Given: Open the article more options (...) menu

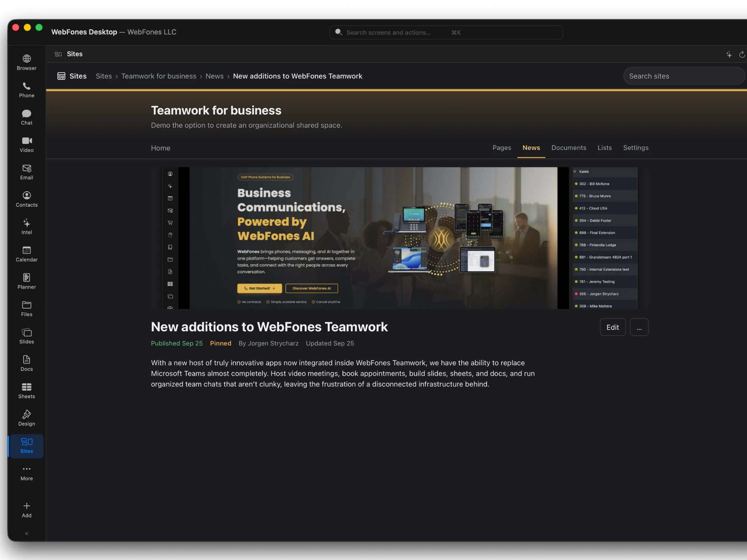Looking at the screenshot, I should (x=639, y=327).
